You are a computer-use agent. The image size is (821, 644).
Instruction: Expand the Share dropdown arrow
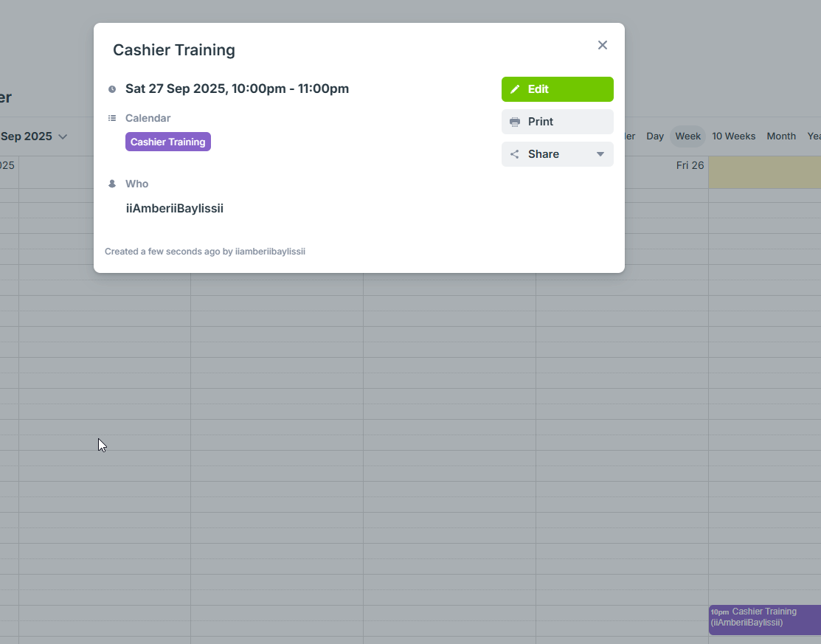pos(600,154)
